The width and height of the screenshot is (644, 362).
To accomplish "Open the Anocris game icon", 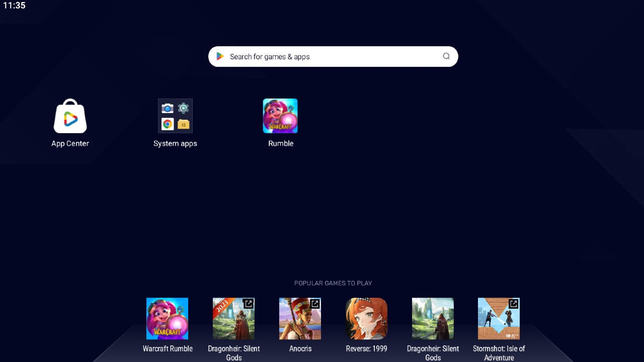I will click(x=300, y=318).
